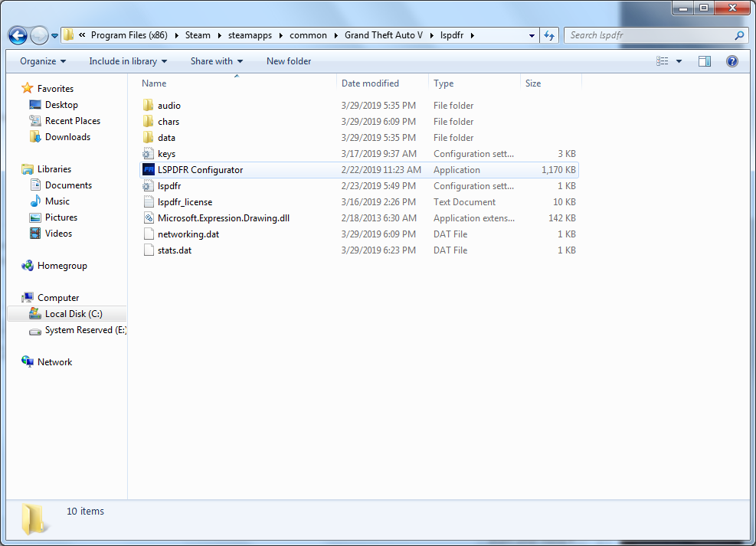The width and height of the screenshot is (756, 546).
Task: Select the keys configuration file icon
Action: coord(148,154)
